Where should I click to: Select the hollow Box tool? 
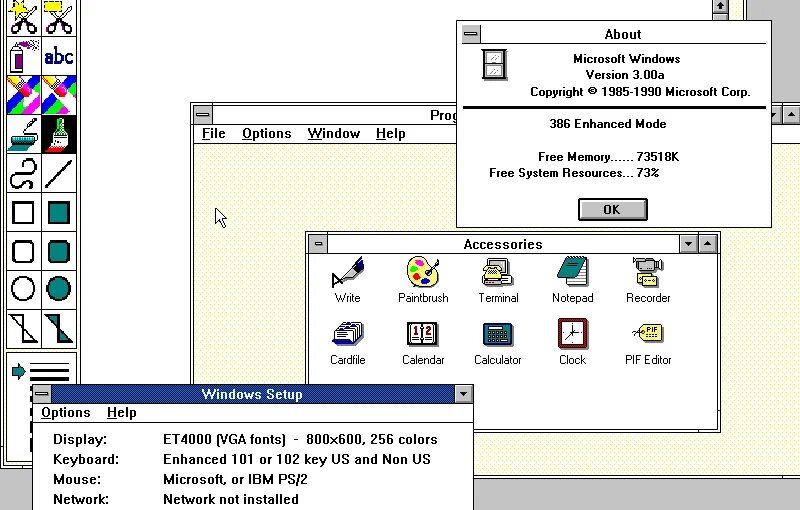[23, 212]
